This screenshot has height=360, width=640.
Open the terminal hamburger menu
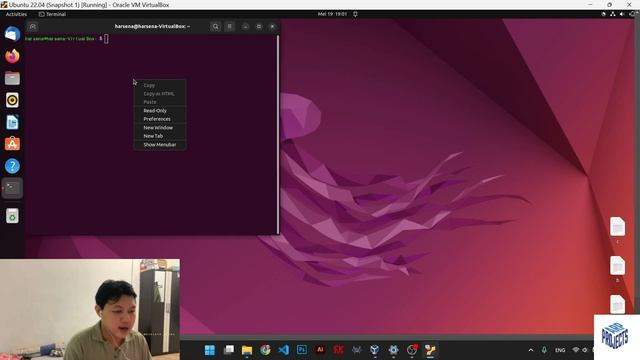point(230,27)
